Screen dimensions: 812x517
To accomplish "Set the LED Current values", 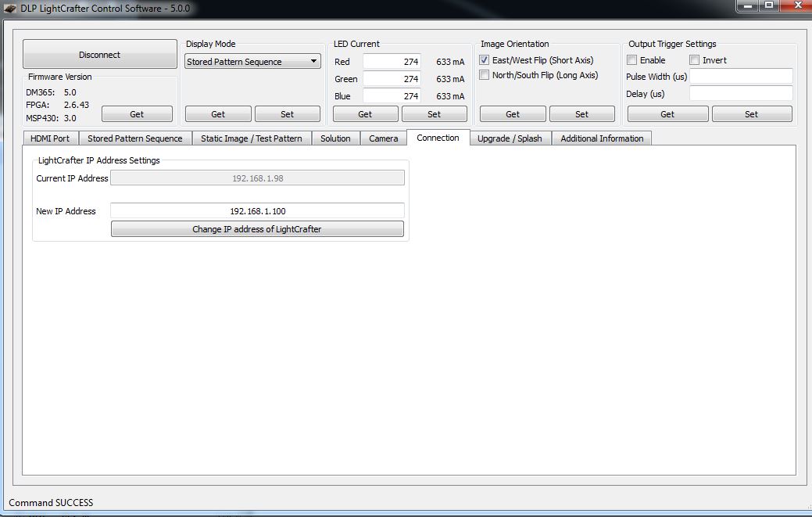I will point(435,114).
